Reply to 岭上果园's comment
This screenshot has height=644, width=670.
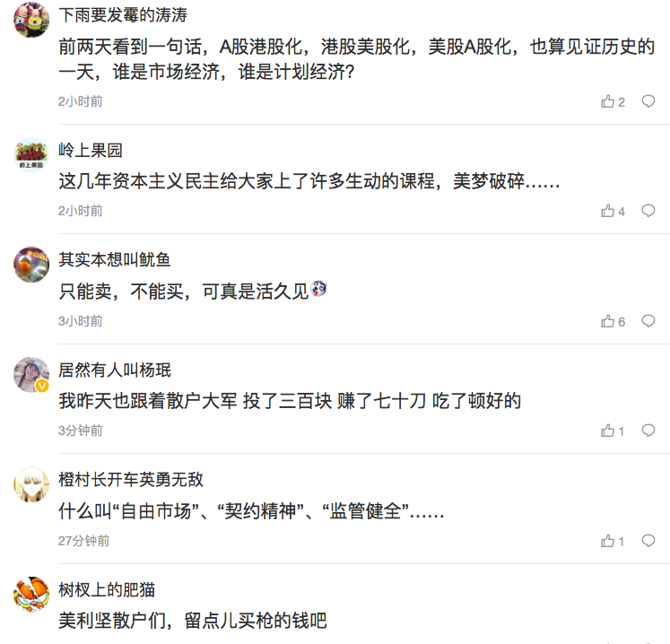(x=648, y=211)
